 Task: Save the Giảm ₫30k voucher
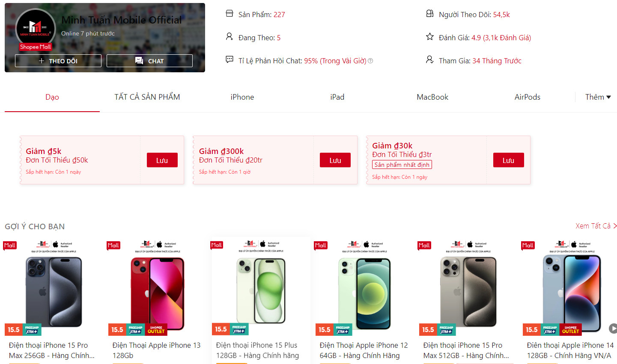(x=508, y=160)
